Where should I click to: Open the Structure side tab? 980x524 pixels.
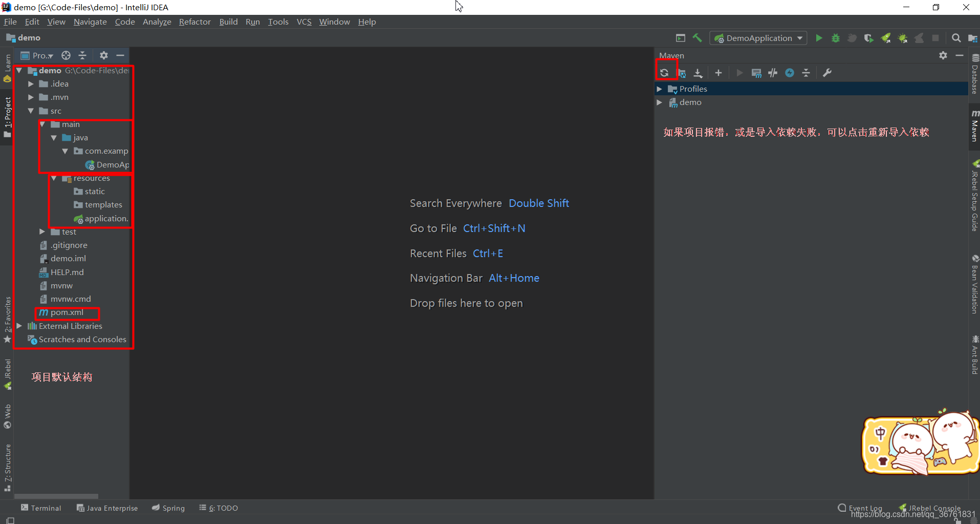7,467
